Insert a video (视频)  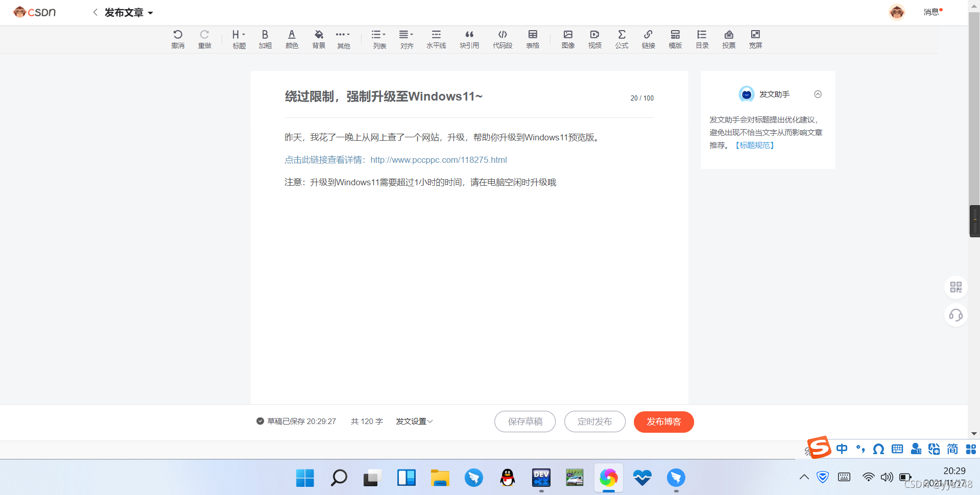coord(595,39)
